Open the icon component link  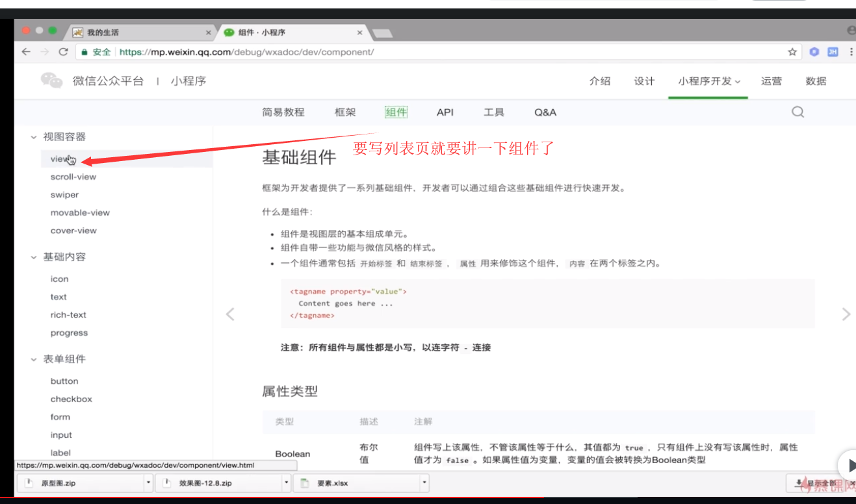click(59, 279)
